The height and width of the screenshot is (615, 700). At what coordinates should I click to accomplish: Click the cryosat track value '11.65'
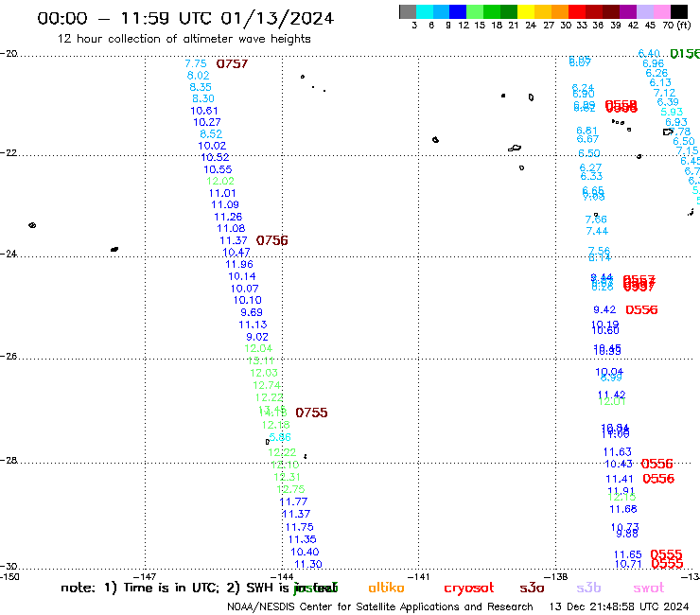(628, 554)
